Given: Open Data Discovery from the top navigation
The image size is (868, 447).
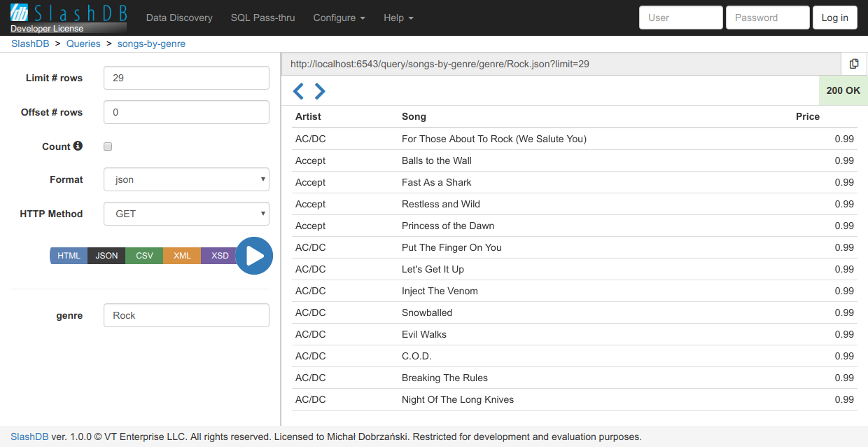Looking at the screenshot, I should point(179,18).
